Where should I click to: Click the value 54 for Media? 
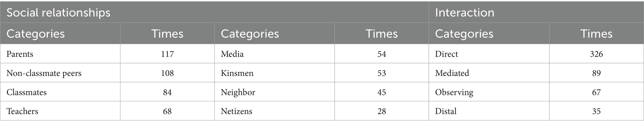[381, 54]
